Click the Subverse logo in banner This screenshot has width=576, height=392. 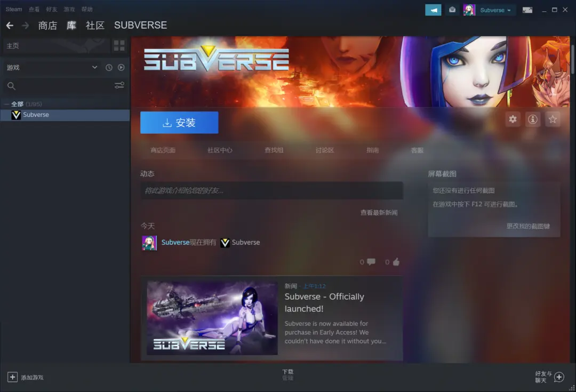point(217,59)
